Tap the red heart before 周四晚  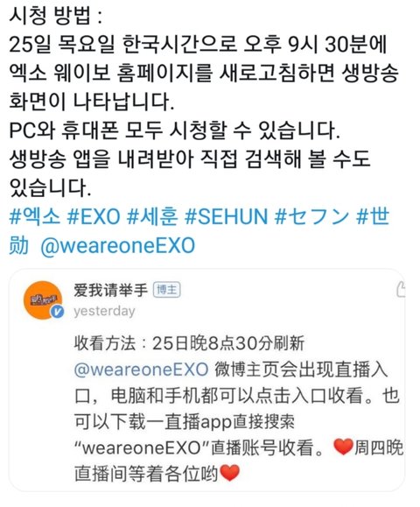[343, 447]
